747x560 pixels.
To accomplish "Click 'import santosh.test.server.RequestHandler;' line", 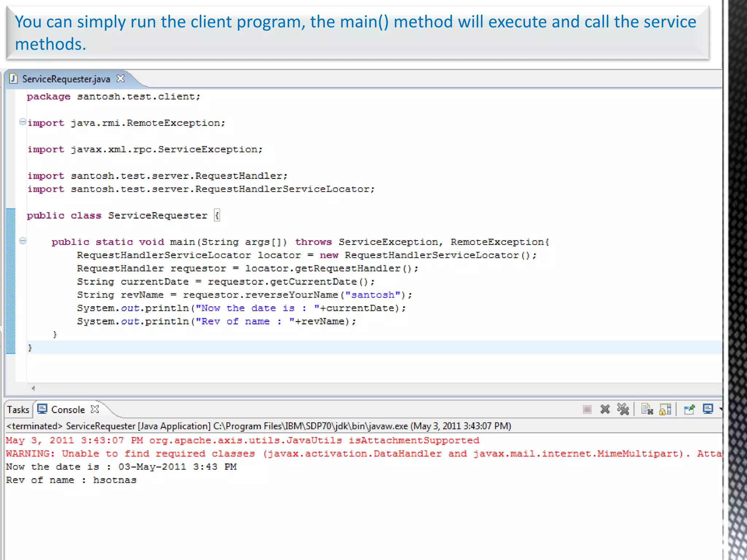I will tap(158, 176).
